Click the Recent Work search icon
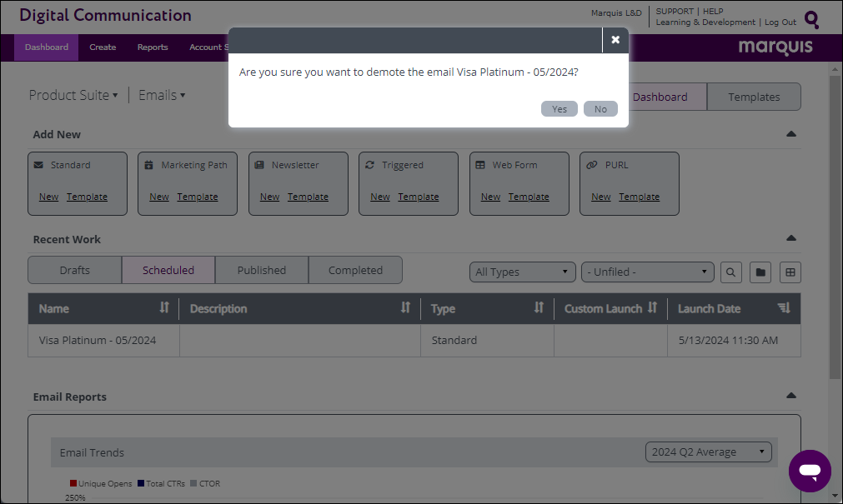The image size is (843, 504). coord(730,272)
